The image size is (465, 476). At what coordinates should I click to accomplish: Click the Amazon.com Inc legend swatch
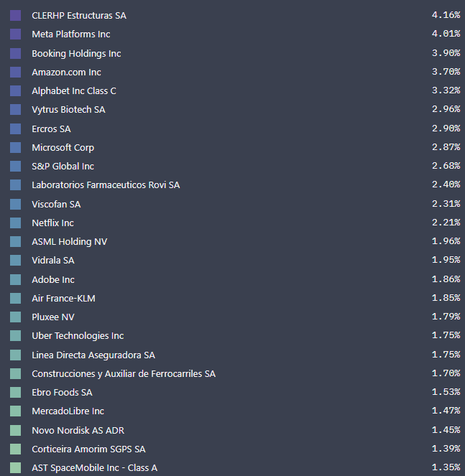pos(16,73)
